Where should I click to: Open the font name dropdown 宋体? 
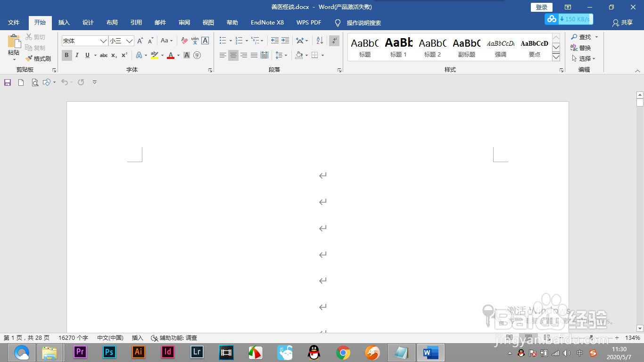pyautogui.click(x=85, y=41)
